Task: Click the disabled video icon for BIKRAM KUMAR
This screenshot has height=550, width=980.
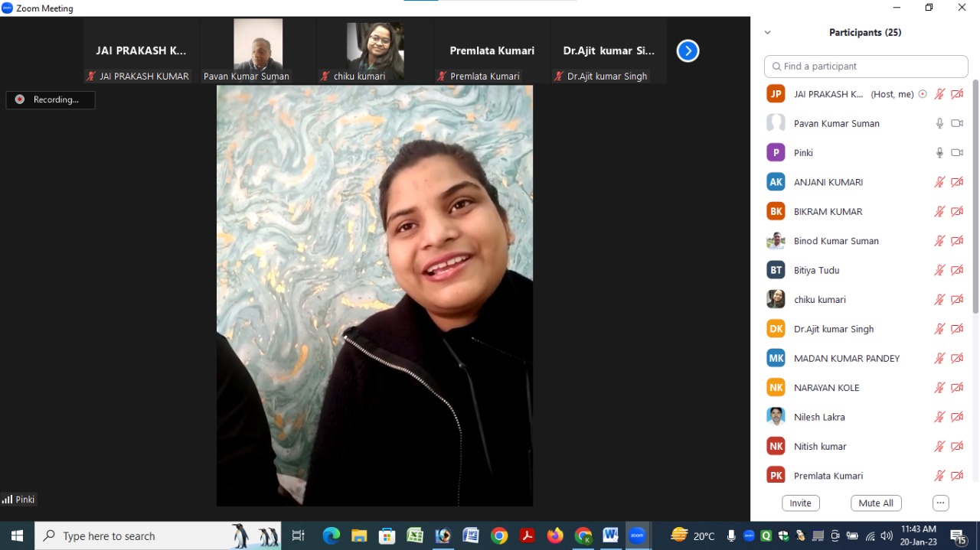Action: pyautogui.click(x=957, y=211)
